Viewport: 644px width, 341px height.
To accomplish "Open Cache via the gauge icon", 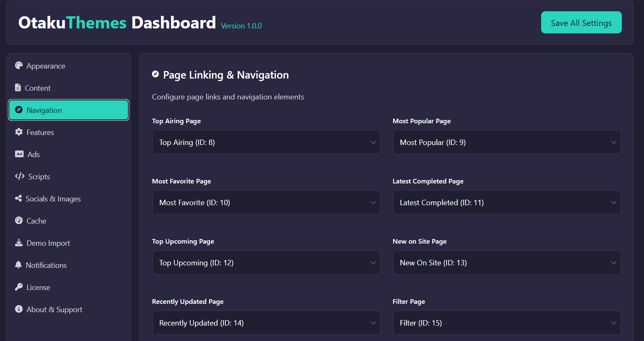I will coord(19,221).
